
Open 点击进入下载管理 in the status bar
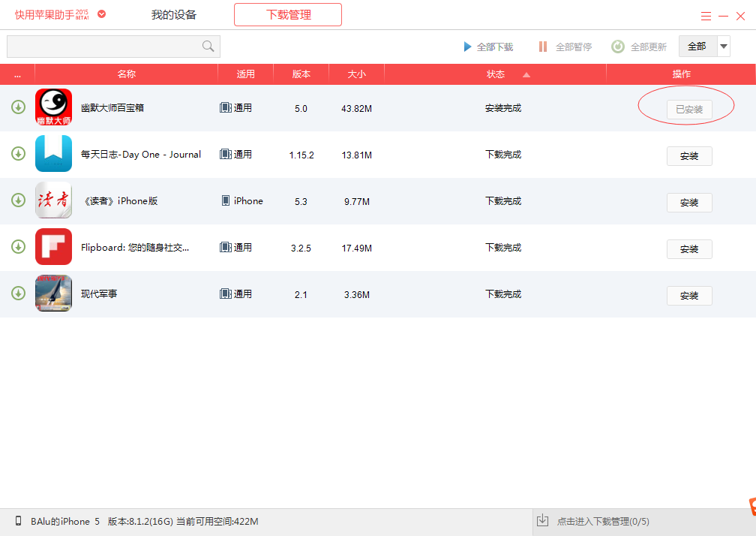[x=602, y=521]
